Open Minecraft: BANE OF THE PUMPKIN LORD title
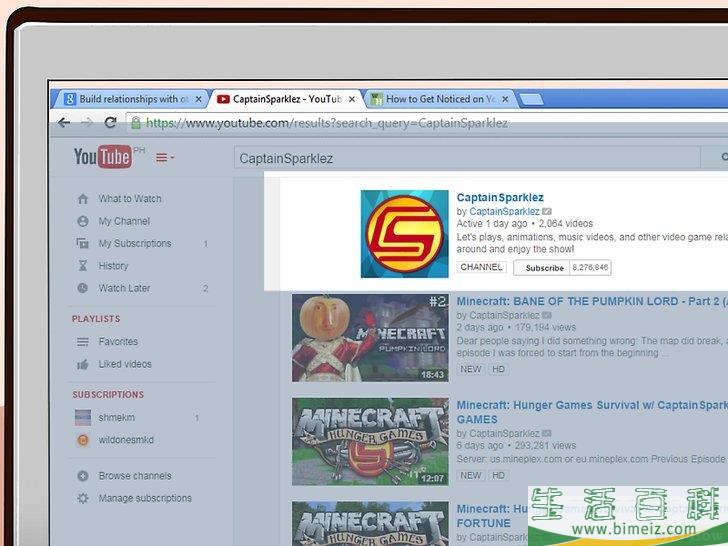This screenshot has width=728, height=546. pyautogui.click(x=592, y=301)
